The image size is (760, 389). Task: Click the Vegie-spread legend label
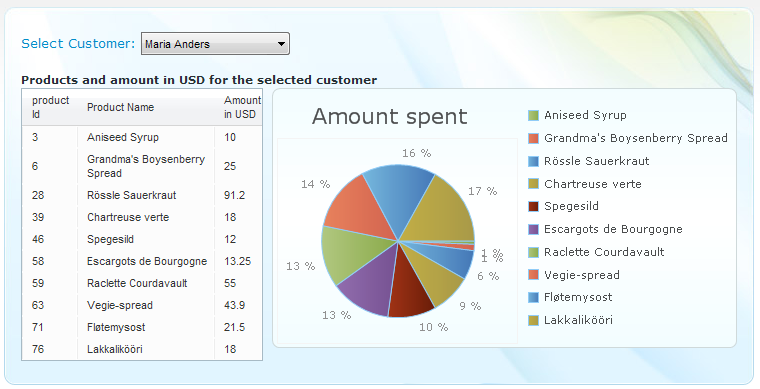(582, 275)
